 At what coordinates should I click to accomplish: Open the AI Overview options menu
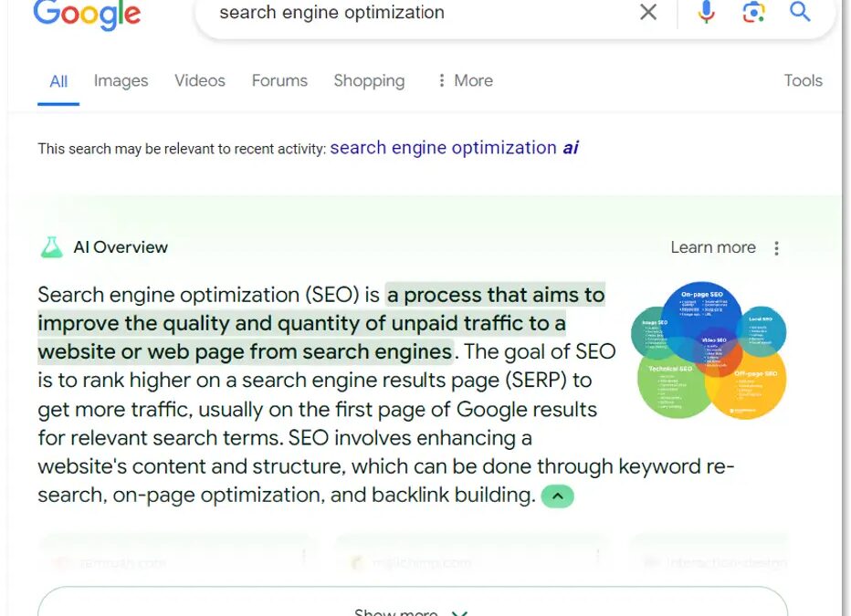coord(776,246)
